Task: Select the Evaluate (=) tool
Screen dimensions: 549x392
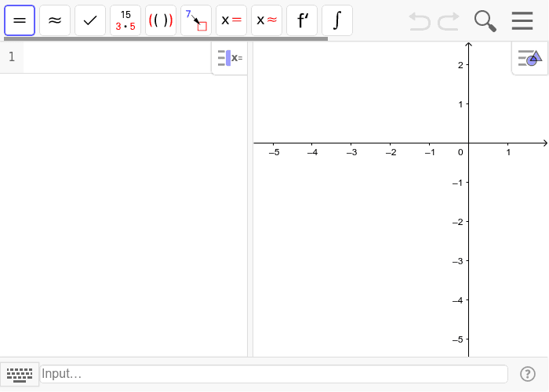Action: (x=20, y=20)
